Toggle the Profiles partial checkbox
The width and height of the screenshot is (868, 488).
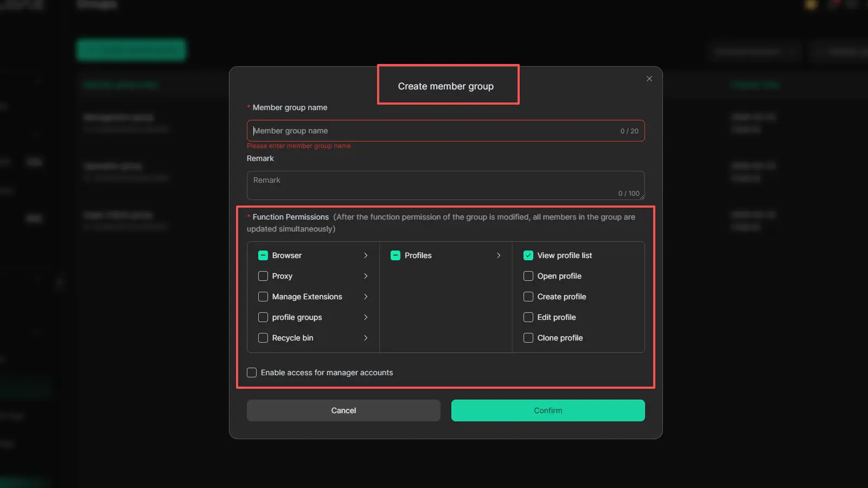click(395, 255)
